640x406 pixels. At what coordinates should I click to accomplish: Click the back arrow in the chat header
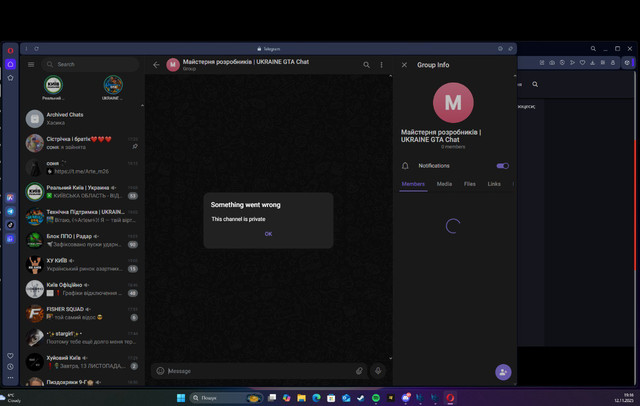click(156, 65)
